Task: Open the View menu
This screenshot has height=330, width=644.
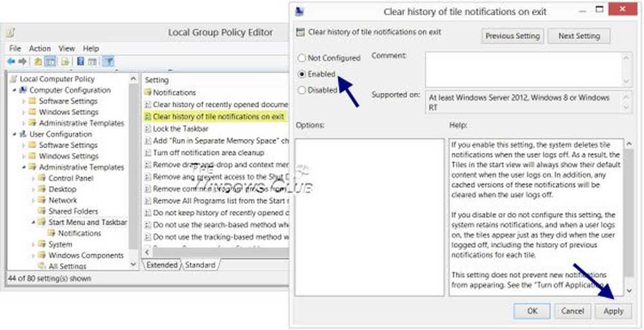Action: [x=66, y=48]
